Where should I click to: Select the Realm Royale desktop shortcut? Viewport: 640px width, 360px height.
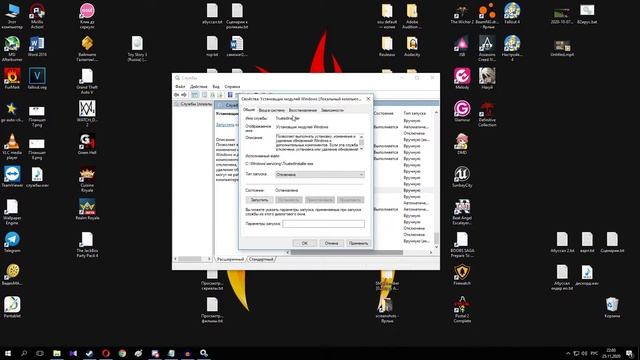[87, 209]
